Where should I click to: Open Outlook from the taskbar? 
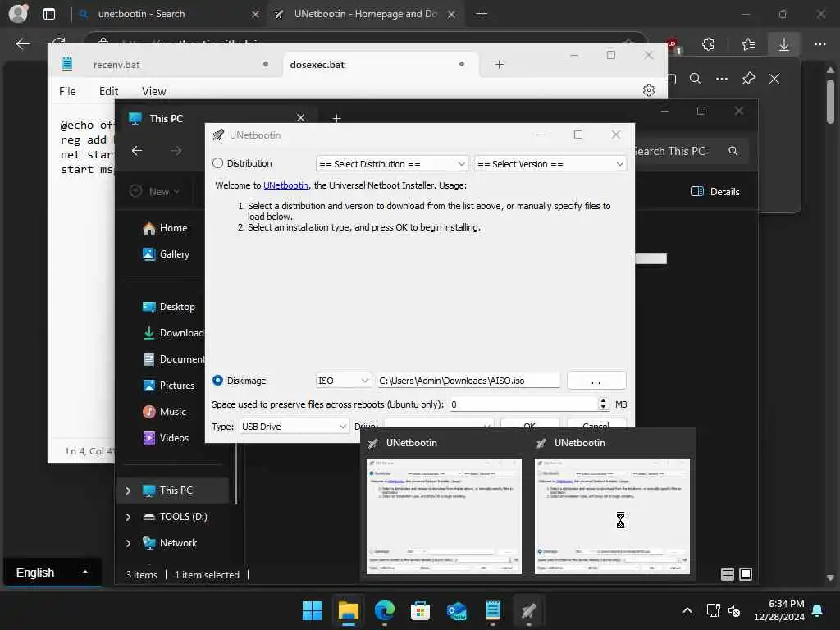pyautogui.click(x=456, y=610)
